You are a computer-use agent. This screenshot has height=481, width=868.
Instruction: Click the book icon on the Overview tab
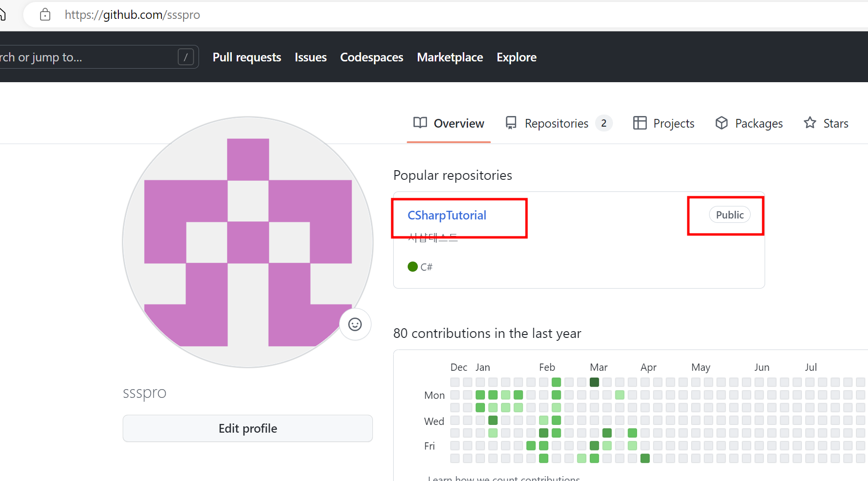420,123
